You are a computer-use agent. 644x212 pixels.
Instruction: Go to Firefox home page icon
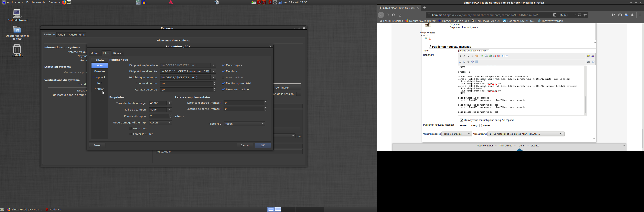pyautogui.click(x=400, y=15)
